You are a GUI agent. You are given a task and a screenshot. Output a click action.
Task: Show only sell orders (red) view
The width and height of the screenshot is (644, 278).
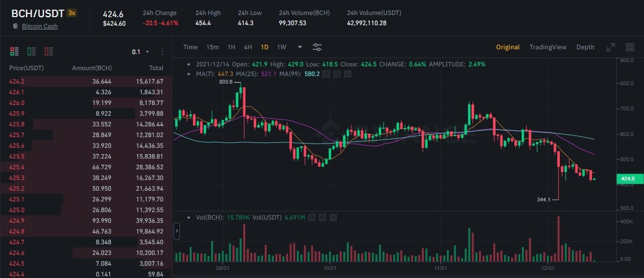pyautogui.click(x=49, y=51)
